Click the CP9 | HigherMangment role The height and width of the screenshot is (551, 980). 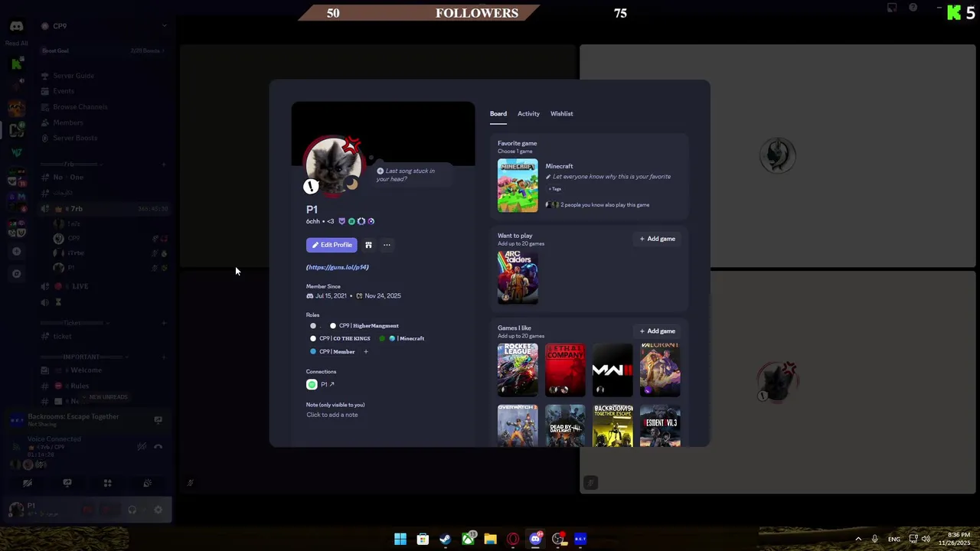tap(364, 326)
